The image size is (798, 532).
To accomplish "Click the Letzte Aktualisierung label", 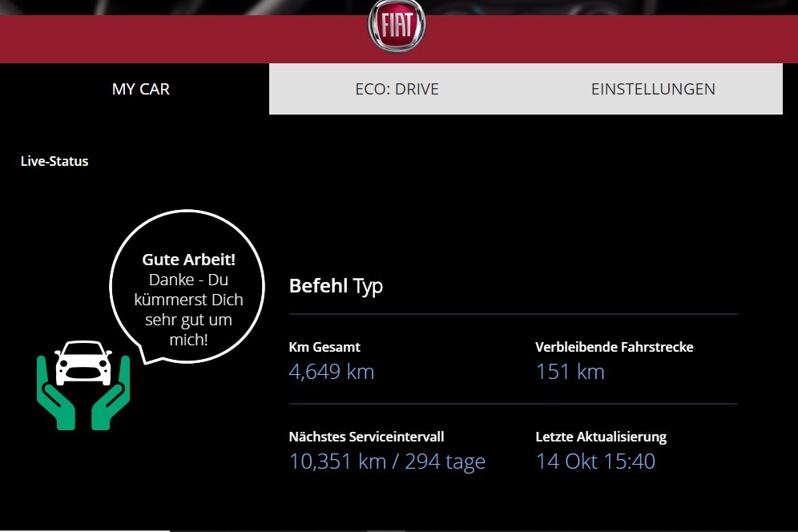I will 601,437.
